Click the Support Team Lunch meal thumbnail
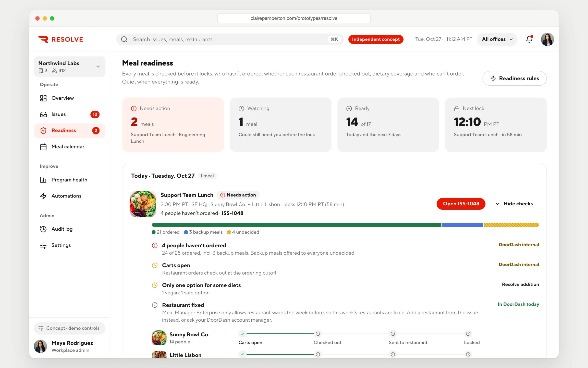 pyautogui.click(x=143, y=204)
